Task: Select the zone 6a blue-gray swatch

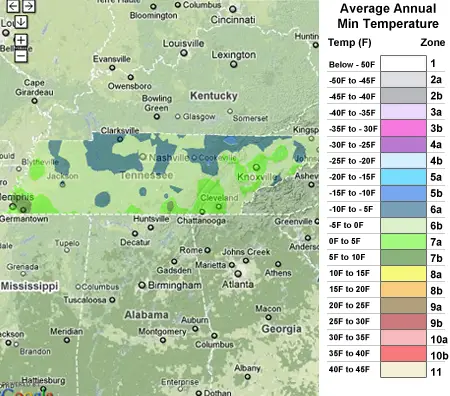Action: coord(403,209)
